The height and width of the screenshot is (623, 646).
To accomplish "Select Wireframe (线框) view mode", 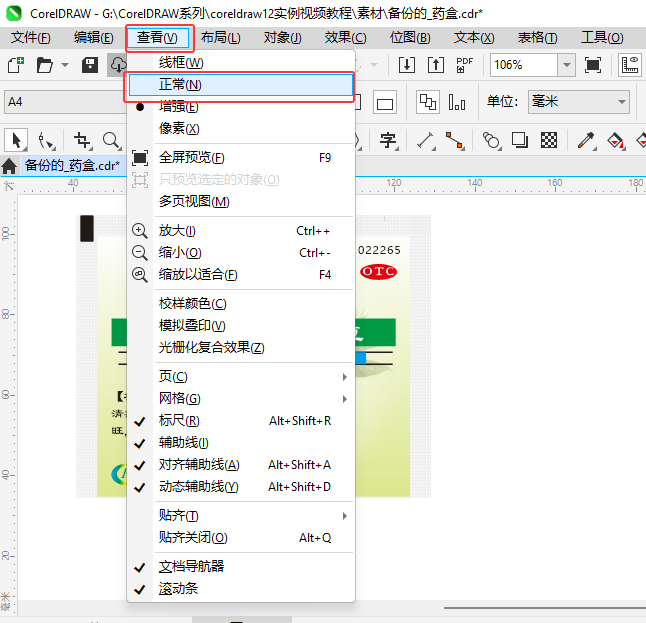I will [x=241, y=63].
